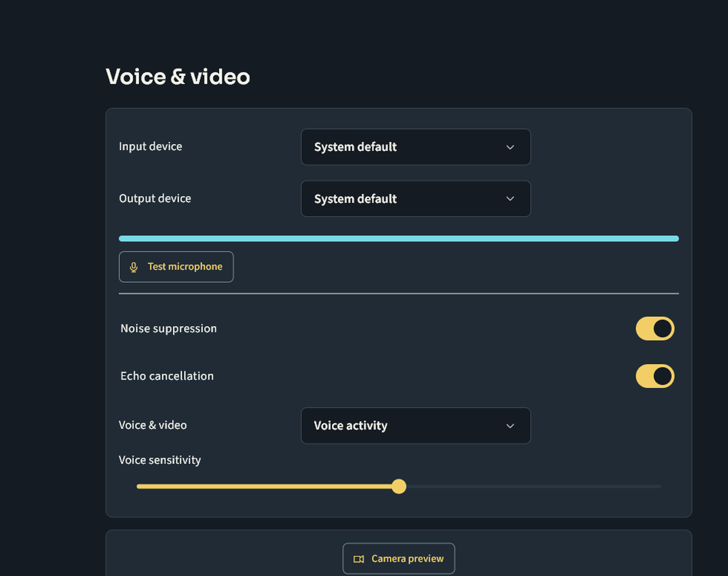The height and width of the screenshot is (576, 728).
Task: Expand the Voice activity dropdown
Action: coord(416,425)
